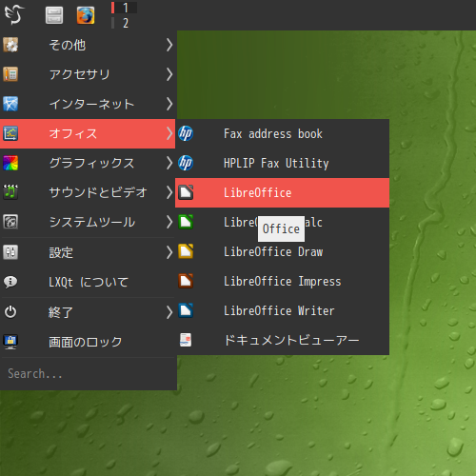The image size is (476, 476).
Task: Expand the サウンドとビデオ submenu arrow
Action: click(169, 192)
